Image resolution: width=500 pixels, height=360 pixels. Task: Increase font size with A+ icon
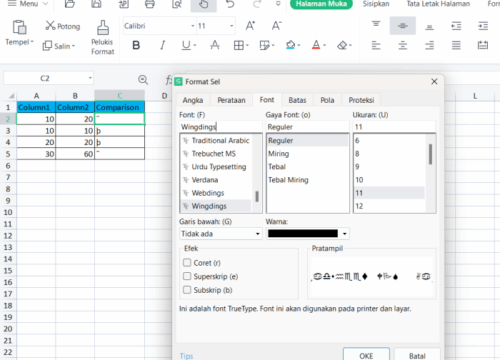pos(250,26)
